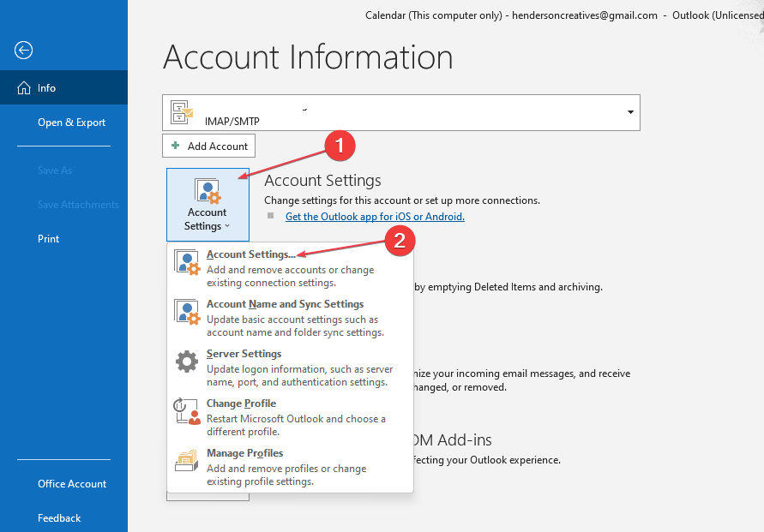
Task: Click the Info home icon
Action: (x=24, y=87)
